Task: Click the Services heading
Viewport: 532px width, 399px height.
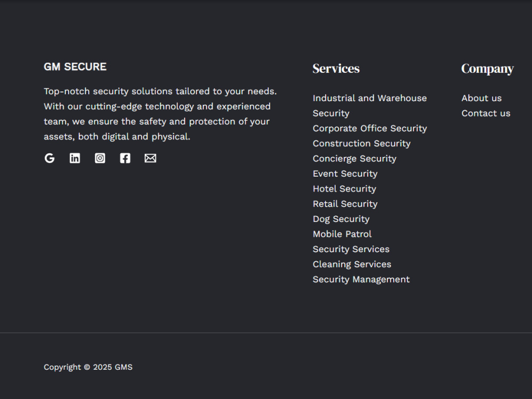Action: click(x=336, y=69)
